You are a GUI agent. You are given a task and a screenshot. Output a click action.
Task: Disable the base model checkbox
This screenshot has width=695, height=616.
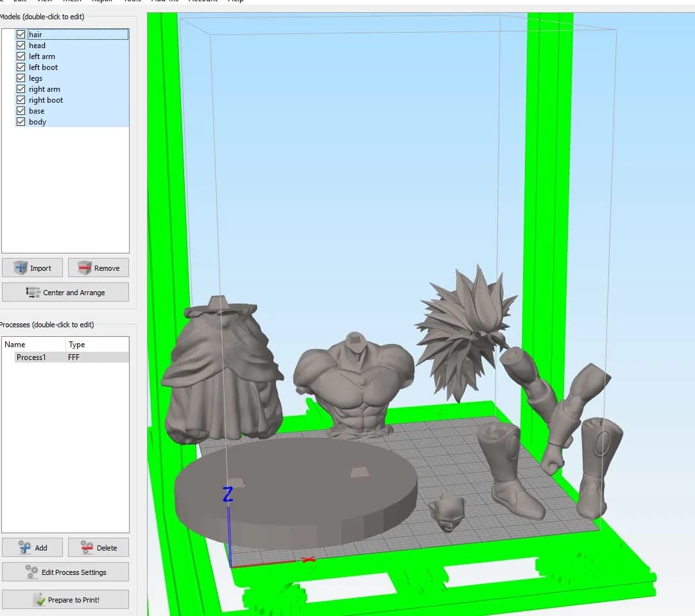click(21, 110)
